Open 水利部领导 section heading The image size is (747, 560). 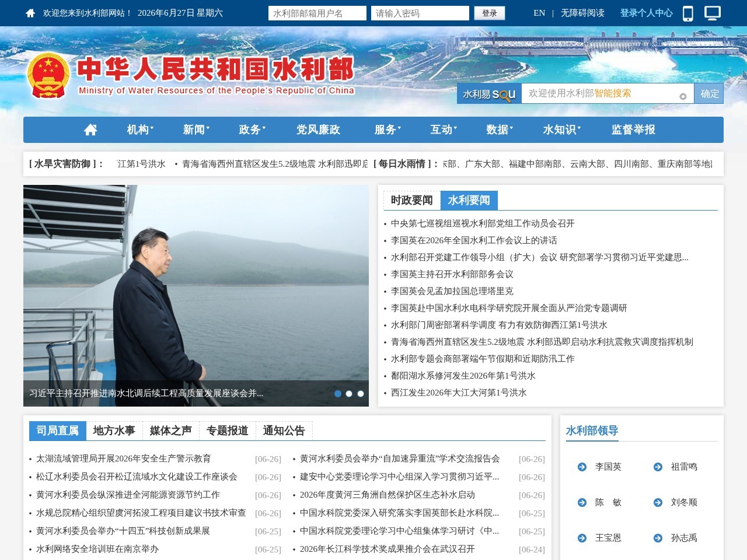[x=592, y=430]
